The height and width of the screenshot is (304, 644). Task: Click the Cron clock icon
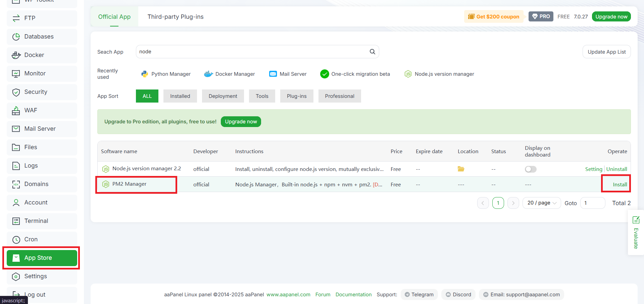click(16, 239)
